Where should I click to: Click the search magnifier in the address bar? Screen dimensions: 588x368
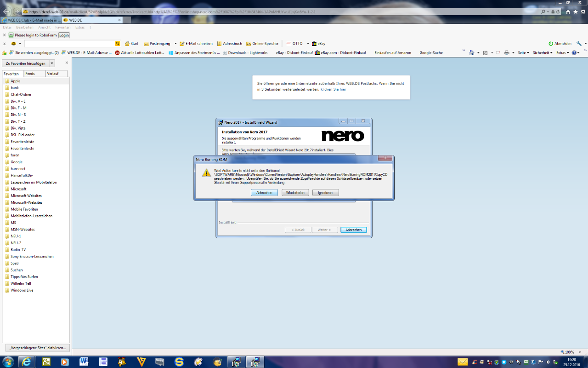tap(543, 11)
